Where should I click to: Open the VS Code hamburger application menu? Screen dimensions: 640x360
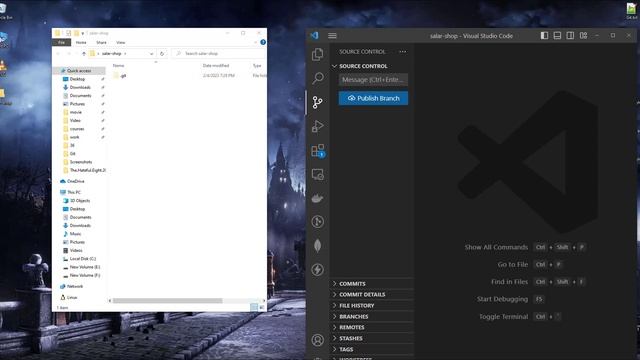click(332, 36)
